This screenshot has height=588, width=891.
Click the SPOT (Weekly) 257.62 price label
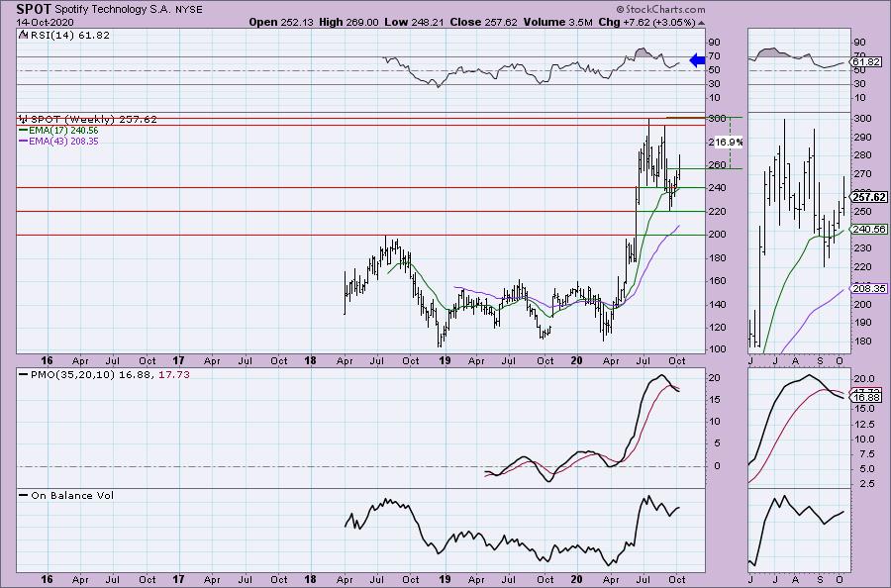94,120
